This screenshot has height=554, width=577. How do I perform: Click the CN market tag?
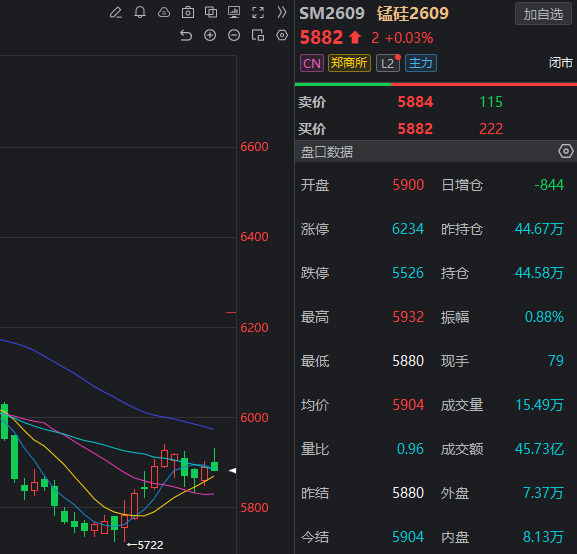pos(312,63)
